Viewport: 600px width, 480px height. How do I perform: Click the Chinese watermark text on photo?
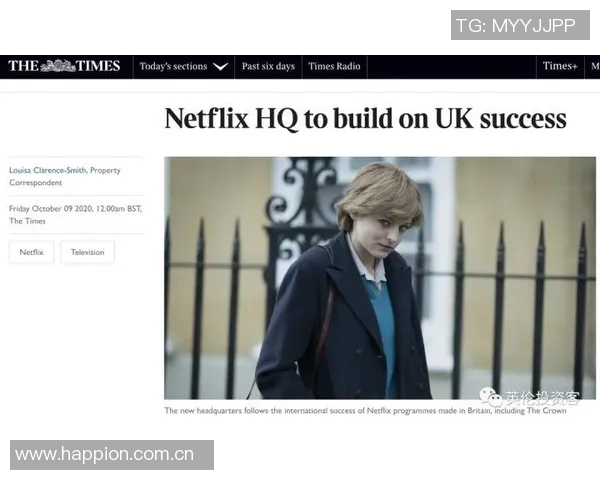[543, 398]
